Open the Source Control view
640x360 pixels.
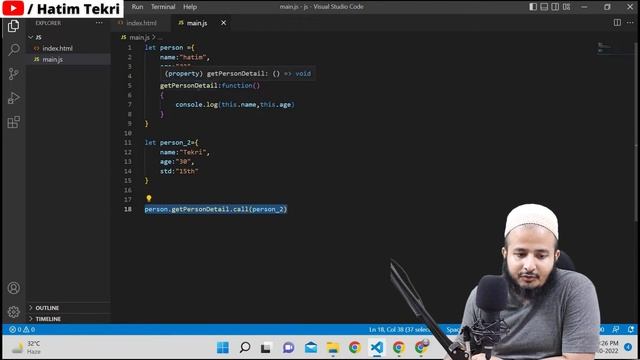click(x=13, y=74)
